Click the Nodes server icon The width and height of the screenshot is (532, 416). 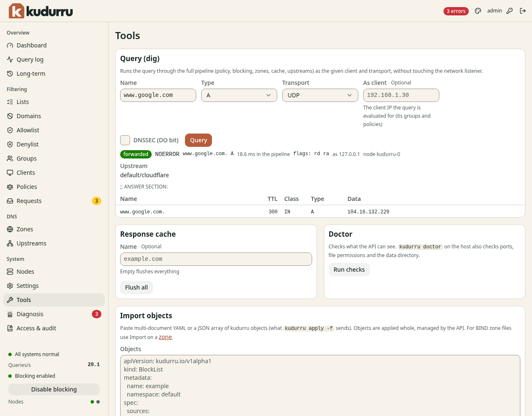(10, 272)
